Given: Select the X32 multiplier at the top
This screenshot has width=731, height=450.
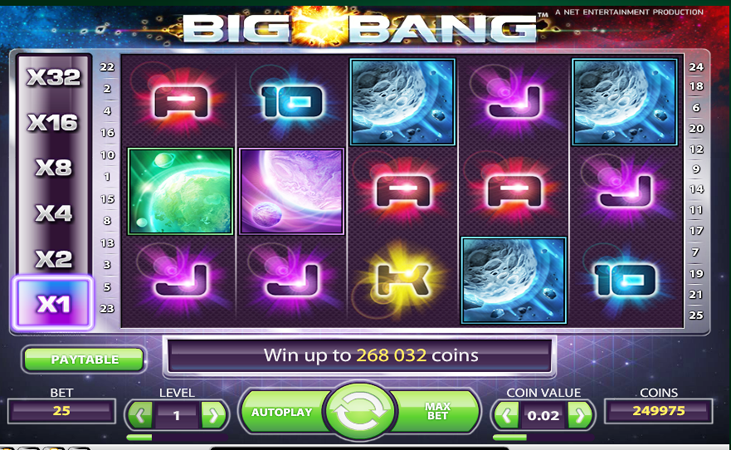Looking at the screenshot, I should click(53, 77).
